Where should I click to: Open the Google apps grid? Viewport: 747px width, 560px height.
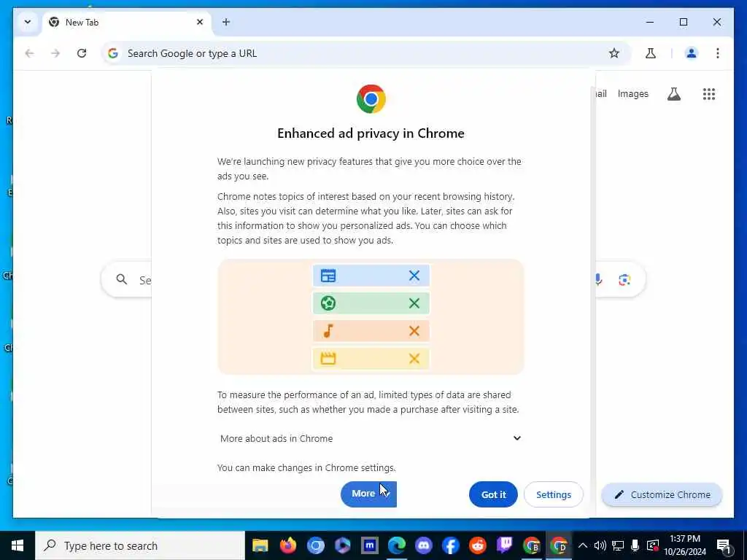point(709,94)
